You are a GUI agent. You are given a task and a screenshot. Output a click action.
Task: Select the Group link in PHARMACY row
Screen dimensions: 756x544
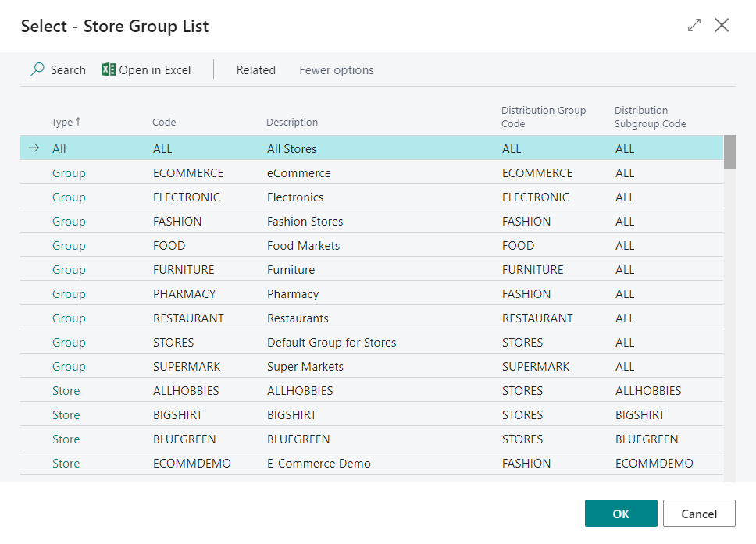tap(69, 294)
